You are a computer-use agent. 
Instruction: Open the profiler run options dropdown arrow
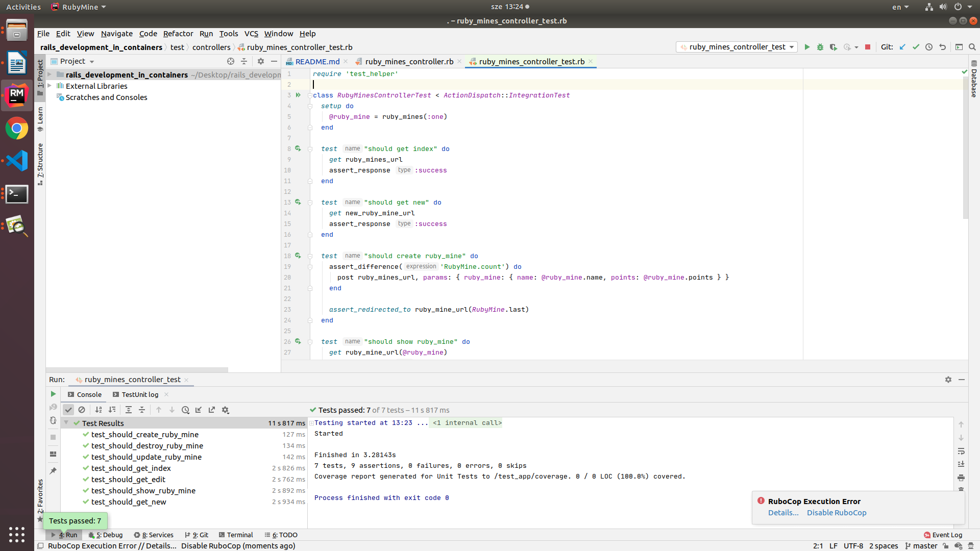coord(856,47)
